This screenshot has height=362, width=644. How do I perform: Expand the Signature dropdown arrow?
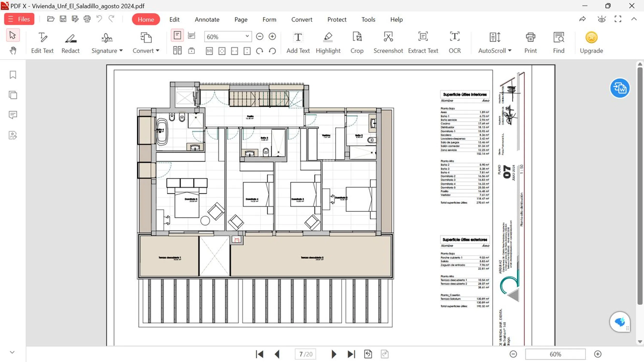121,51
